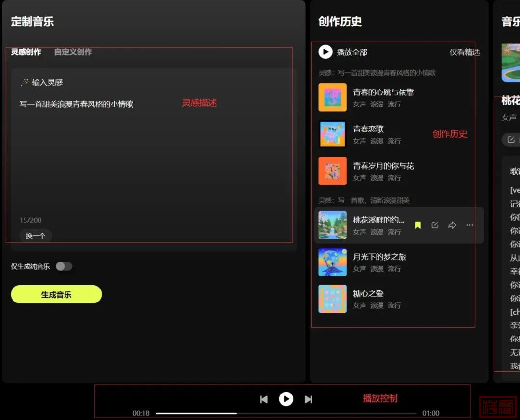Open 青春恋歌 song cover thumbnail

pos(332,134)
